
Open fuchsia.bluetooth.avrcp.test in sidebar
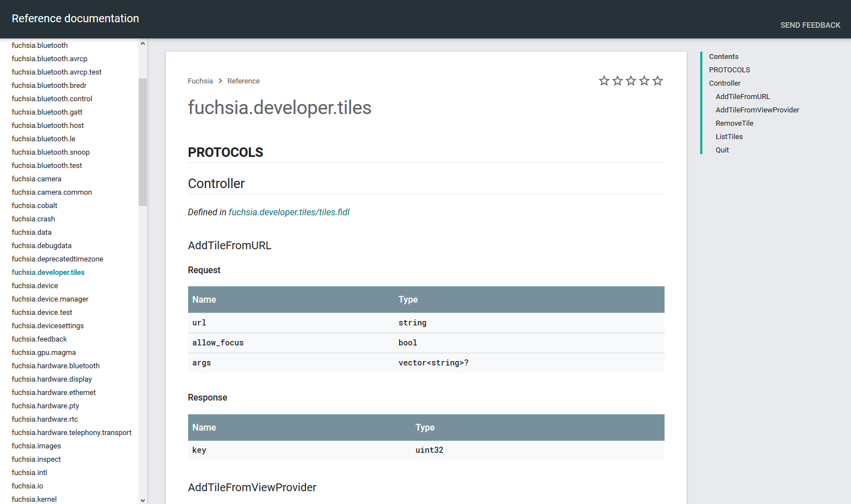pyautogui.click(x=56, y=72)
